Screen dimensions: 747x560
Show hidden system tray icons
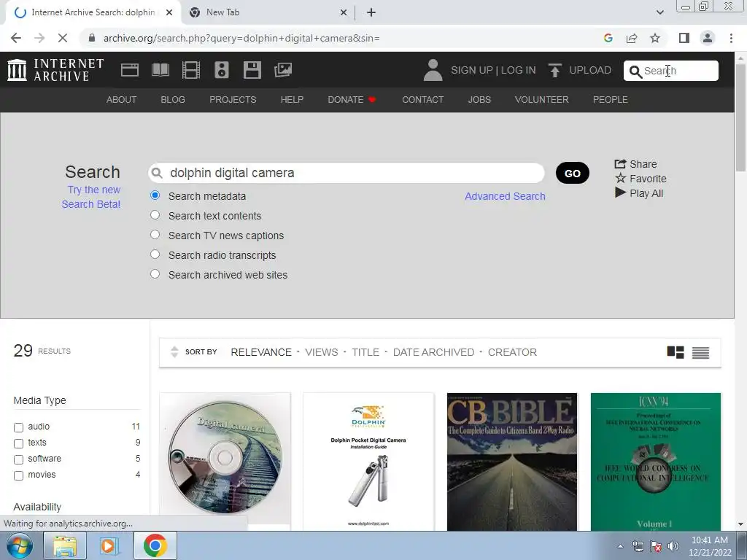620,546
